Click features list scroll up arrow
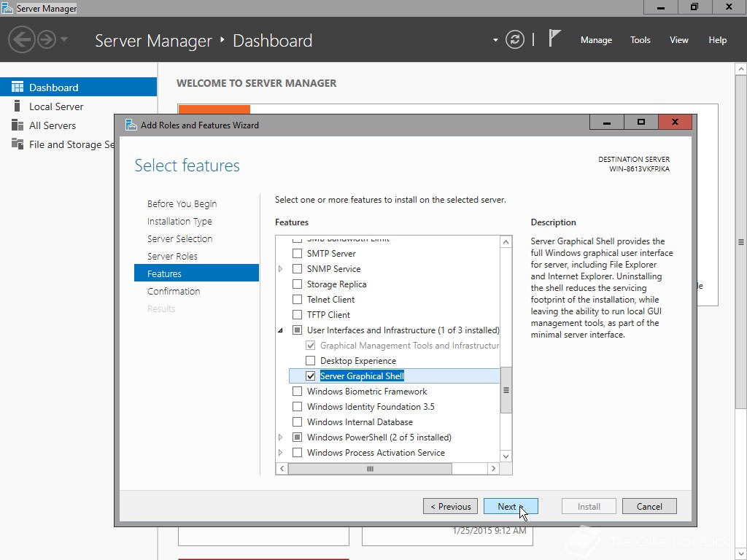Screen dimensions: 747x560 coord(506,242)
